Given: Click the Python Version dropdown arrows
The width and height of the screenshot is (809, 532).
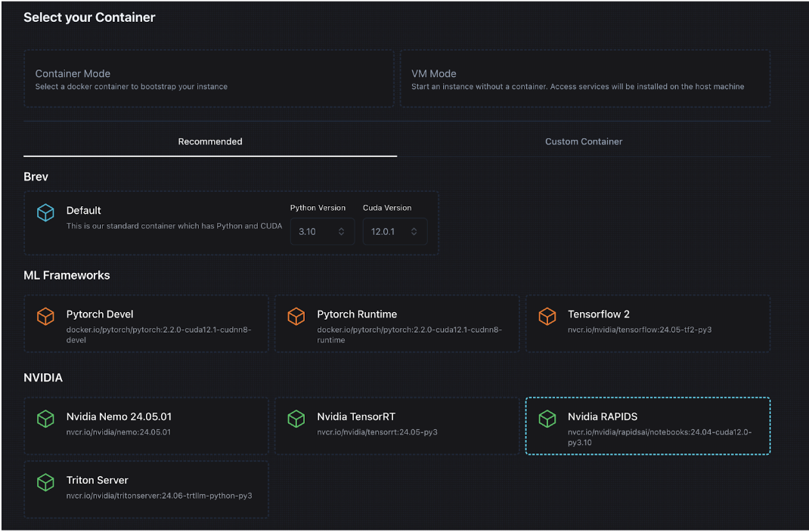Looking at the screenshot, I should pyautogui.click(x=341, y=231).
